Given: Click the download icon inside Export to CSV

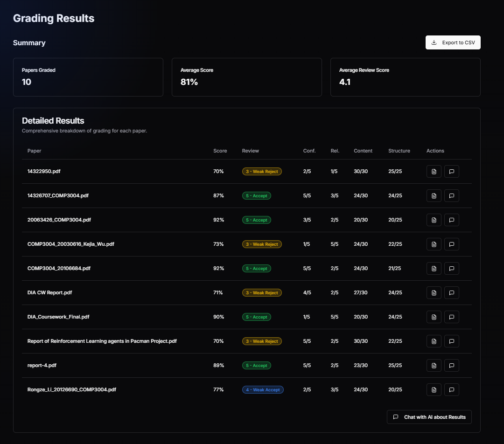Looking at the screenshot, I should [x=434, y=42].
